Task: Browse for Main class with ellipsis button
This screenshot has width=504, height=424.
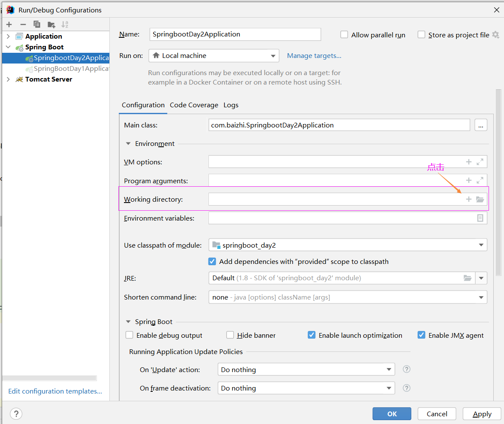Action: [x=480, y=125]
